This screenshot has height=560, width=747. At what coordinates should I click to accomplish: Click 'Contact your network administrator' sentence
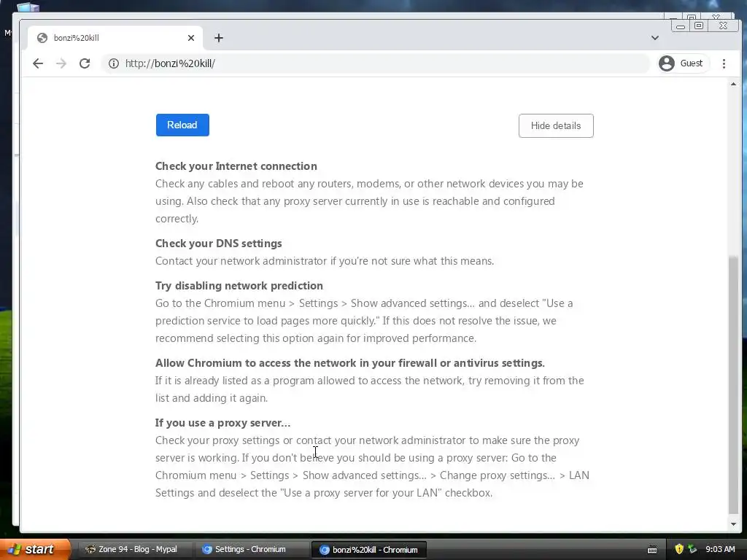(x=325, y=261)
